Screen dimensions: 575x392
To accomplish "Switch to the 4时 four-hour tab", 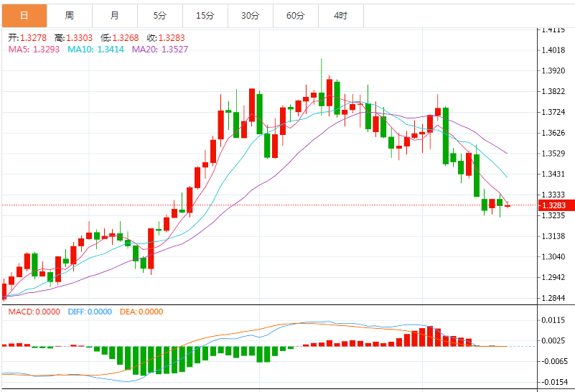I will [341, 16].
